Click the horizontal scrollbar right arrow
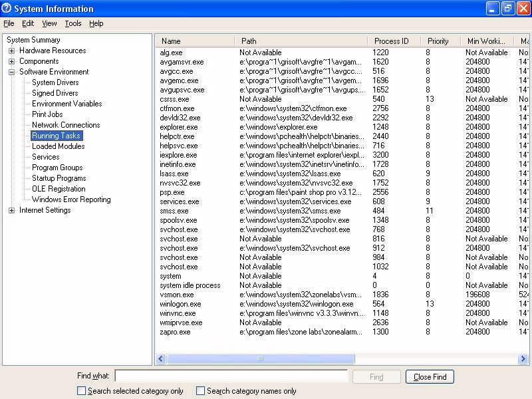This screenshot has height=399, width=532. pos(525,359)
